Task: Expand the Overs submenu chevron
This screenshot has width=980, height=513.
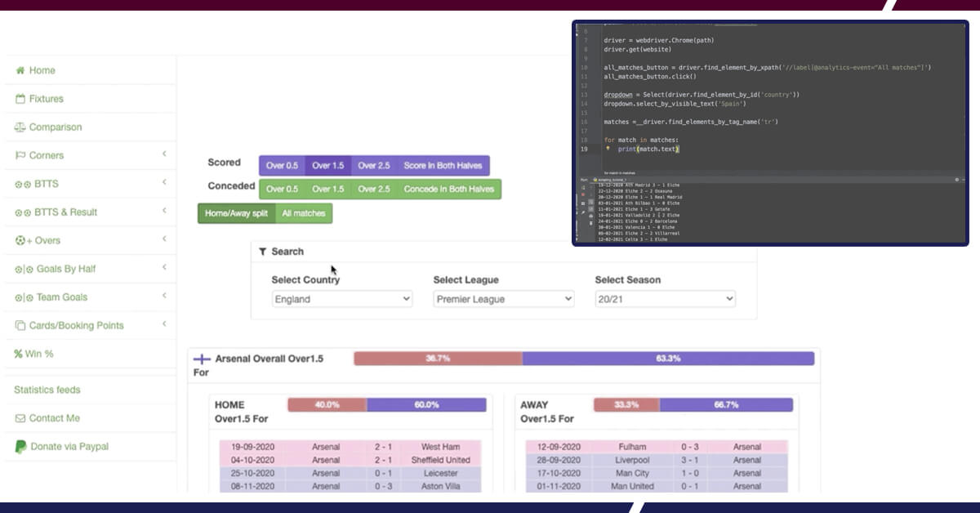Action: pyautogui.click(x=164, y=239)
